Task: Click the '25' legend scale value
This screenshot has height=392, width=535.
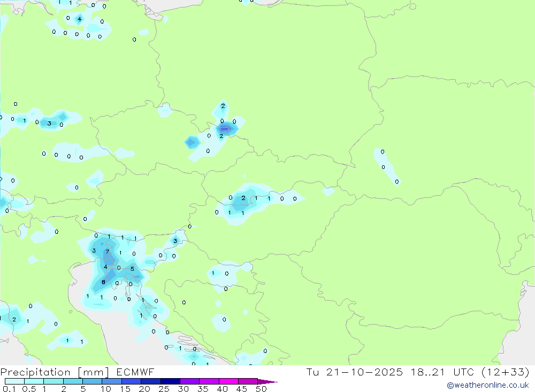Action: pos(164,389)
